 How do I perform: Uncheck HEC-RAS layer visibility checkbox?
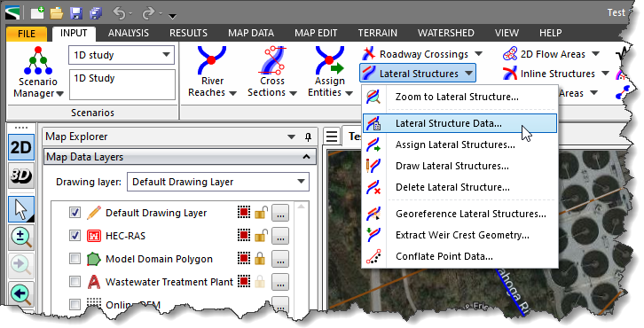click(x=75, y=236)
